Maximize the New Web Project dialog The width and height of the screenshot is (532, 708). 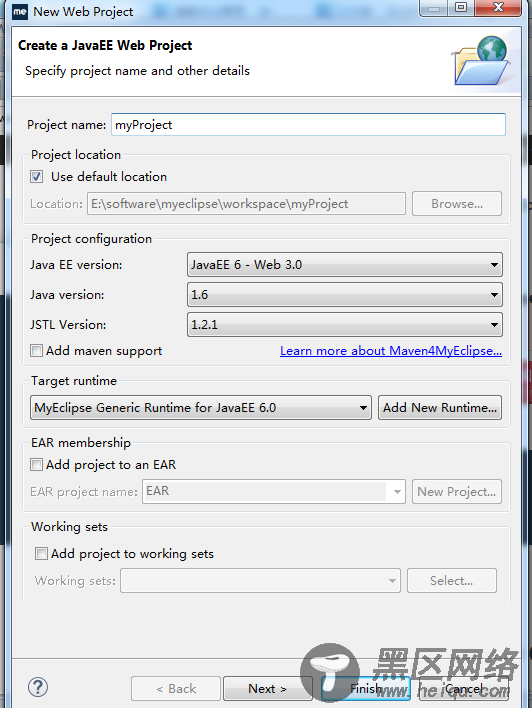pyautogui.click(x=461, y=8)
